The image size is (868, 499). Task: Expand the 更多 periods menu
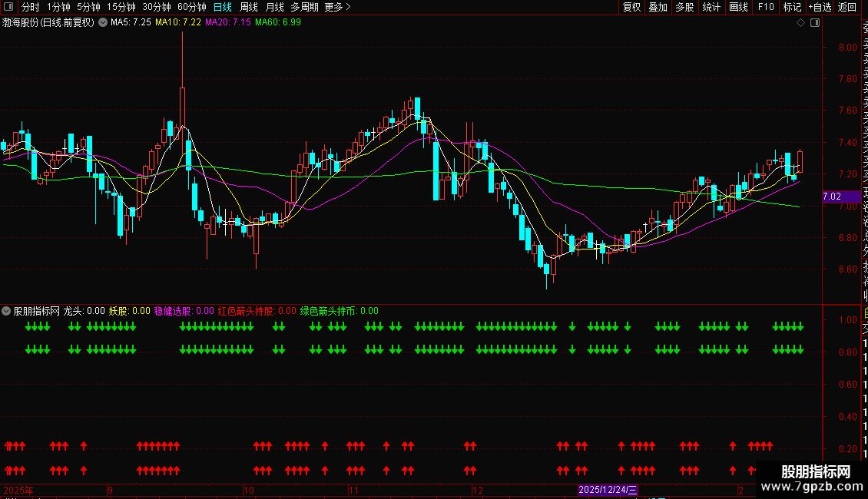point(338,7)
